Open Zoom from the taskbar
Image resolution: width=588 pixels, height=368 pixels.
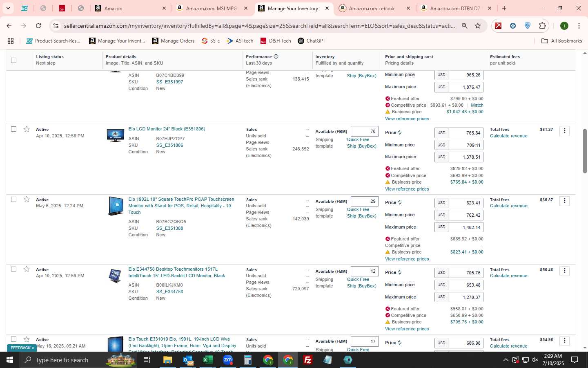point(228,360)
